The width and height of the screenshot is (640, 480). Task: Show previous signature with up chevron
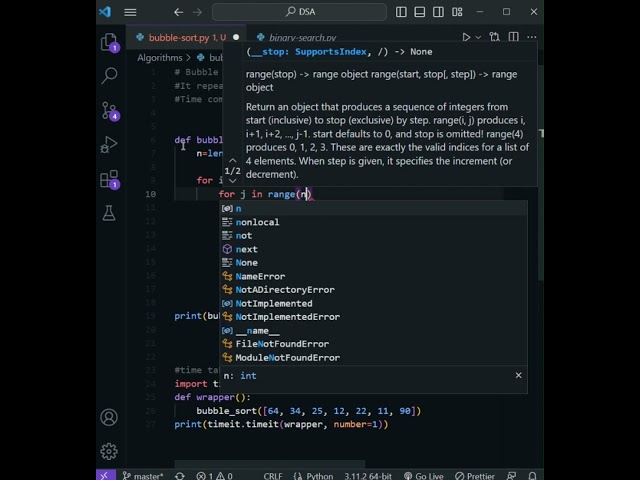pyautogui.click(x=232, y=160)
